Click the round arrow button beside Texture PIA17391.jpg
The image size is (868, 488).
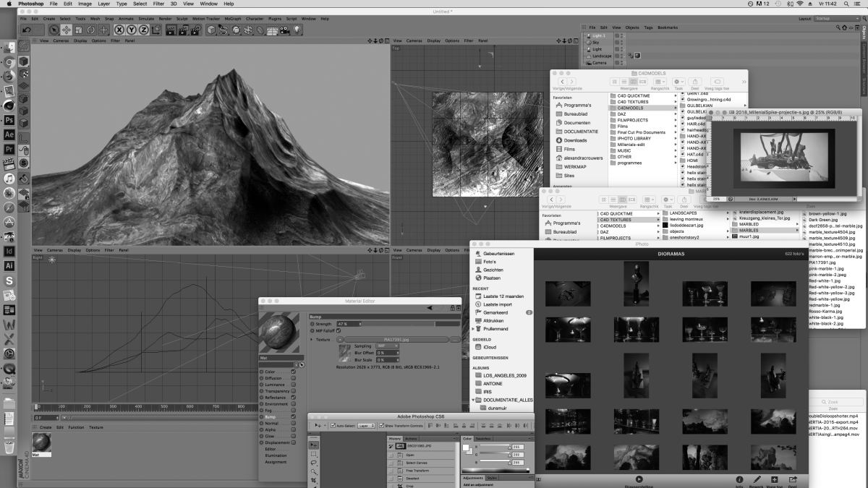(339, 339)
